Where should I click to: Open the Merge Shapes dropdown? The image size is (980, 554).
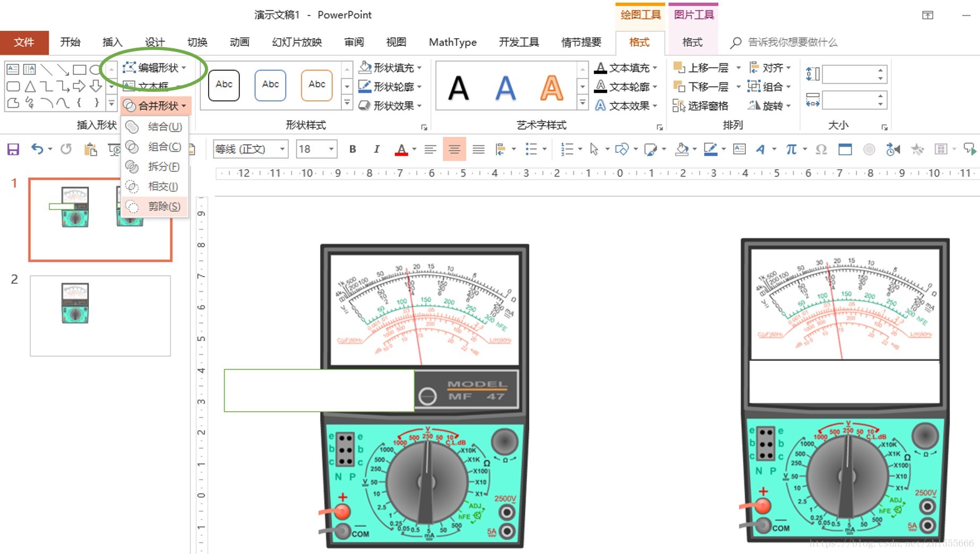155,106
